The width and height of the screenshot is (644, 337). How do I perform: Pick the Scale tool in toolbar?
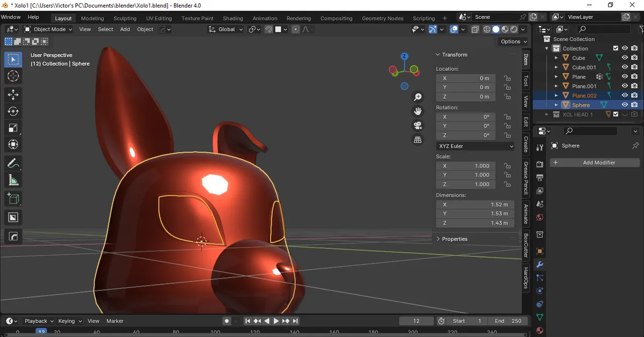pyautogui.click(x=13, y=128)
